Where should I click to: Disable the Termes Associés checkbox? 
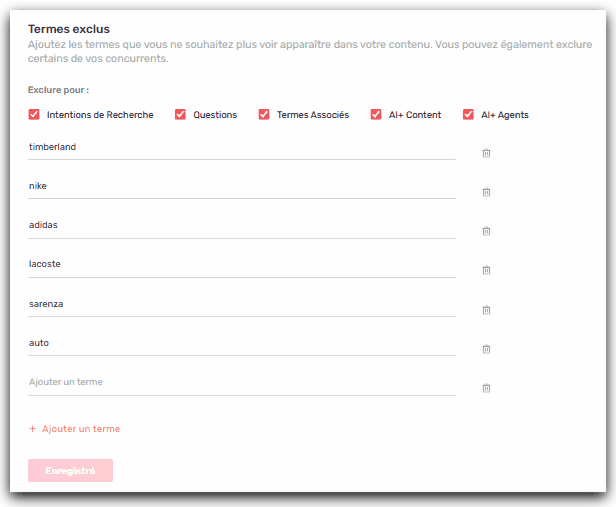point(264,115)
